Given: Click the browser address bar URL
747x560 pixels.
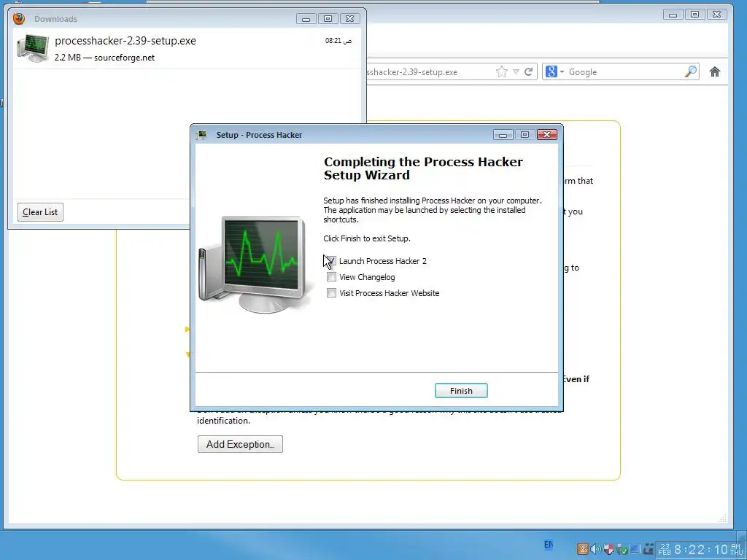Looking at the screenshot, I should tap(412, 72).
